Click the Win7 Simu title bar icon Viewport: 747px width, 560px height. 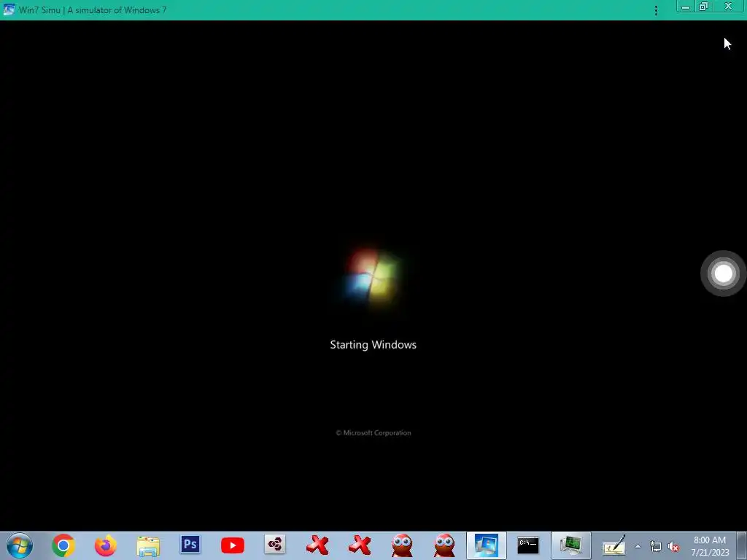tap(9, 9)
